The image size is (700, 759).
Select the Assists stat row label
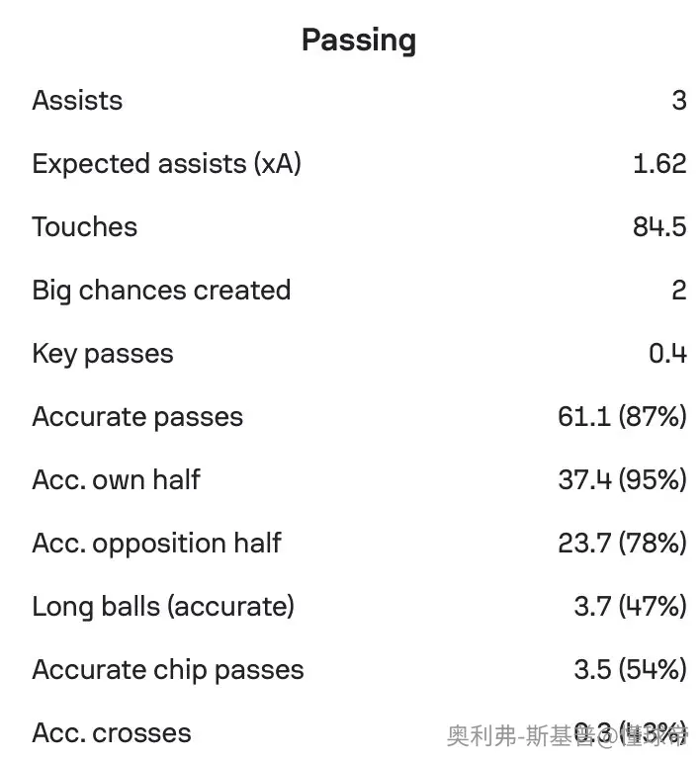point(77,100)
